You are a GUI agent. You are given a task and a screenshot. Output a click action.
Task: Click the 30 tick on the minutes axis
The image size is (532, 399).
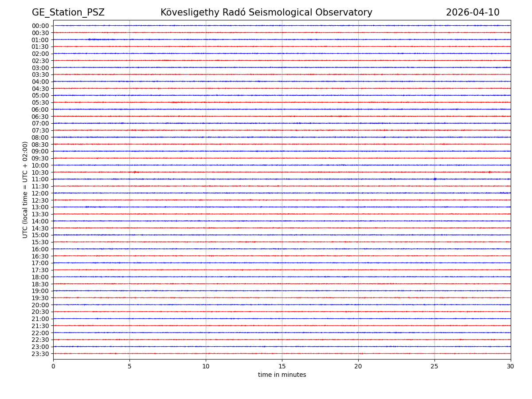(511, 366)
